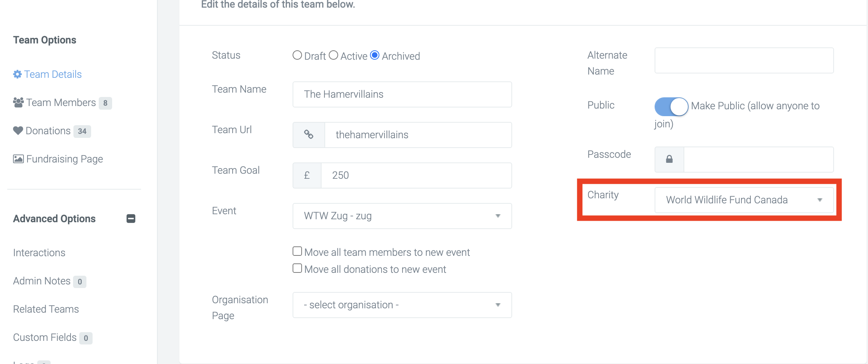Open the Charity dropdown
The width and height of the screenshot is (868, 364).
[744, 200]
